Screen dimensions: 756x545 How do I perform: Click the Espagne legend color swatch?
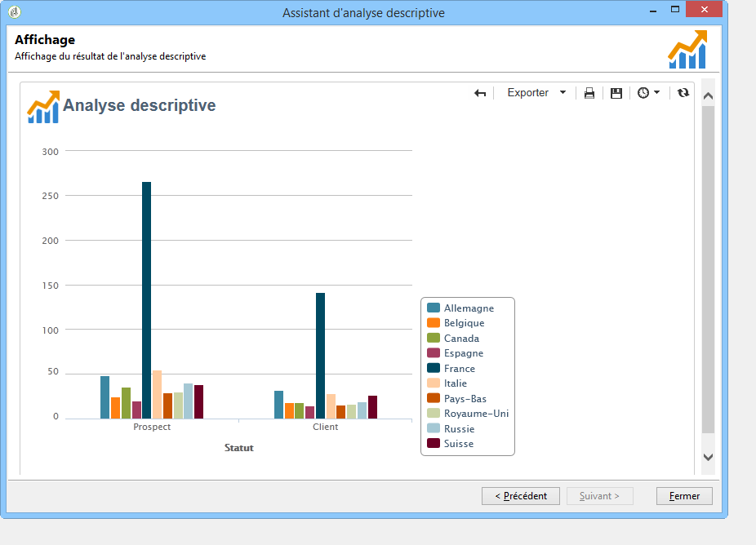[434, 352]
